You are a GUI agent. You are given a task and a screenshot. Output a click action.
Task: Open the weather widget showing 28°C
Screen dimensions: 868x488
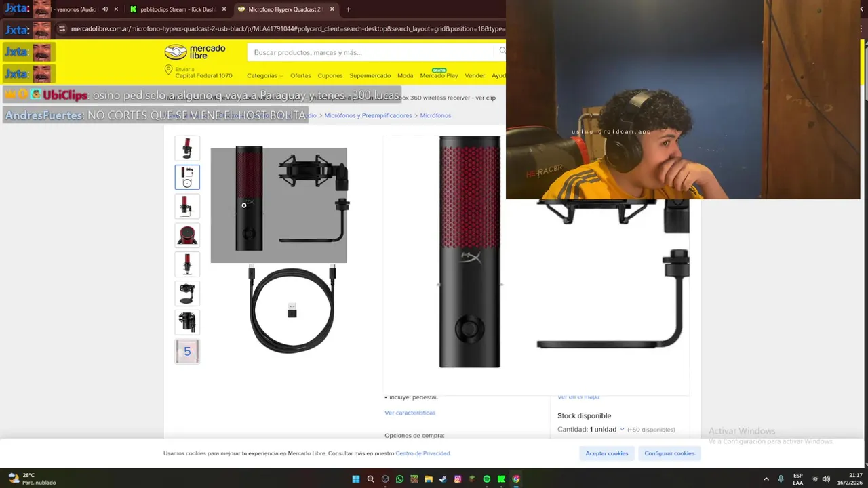(x=31, y=479)
